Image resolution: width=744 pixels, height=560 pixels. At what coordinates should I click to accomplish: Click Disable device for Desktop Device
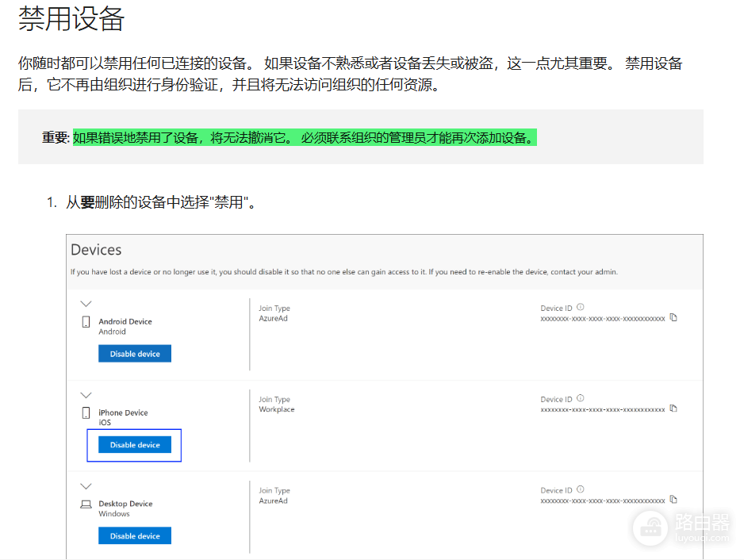coord(135,535)
